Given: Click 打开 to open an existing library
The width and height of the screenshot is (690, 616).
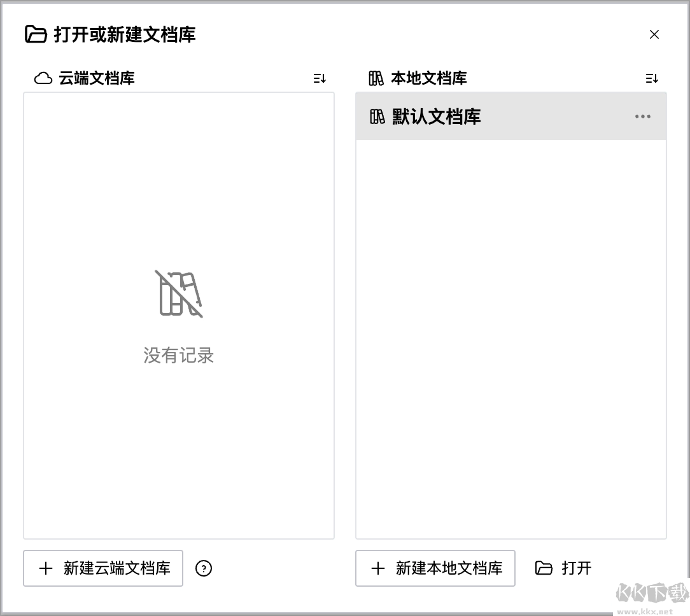Looking at the screenshot, I should tap(576, 568).
